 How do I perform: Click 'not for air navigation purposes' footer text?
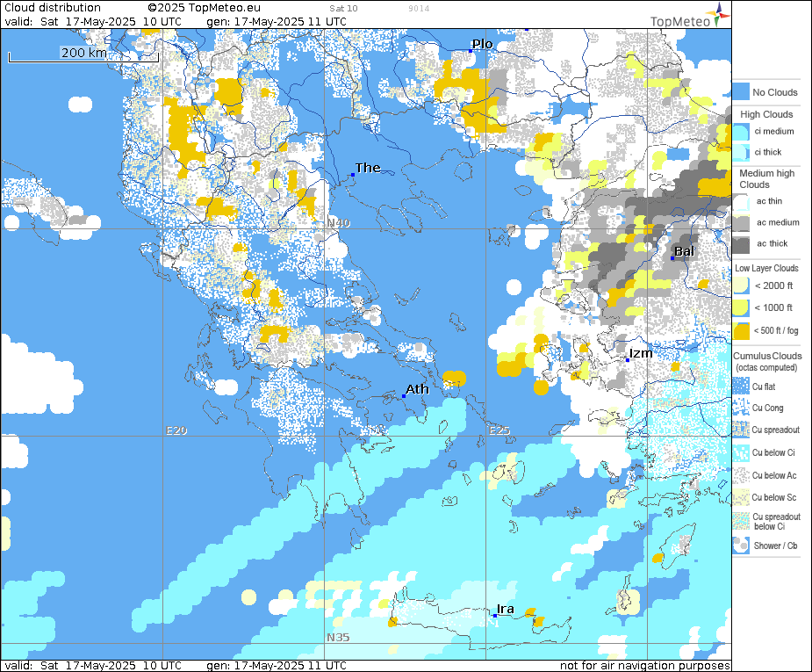[x=645, y=665]
